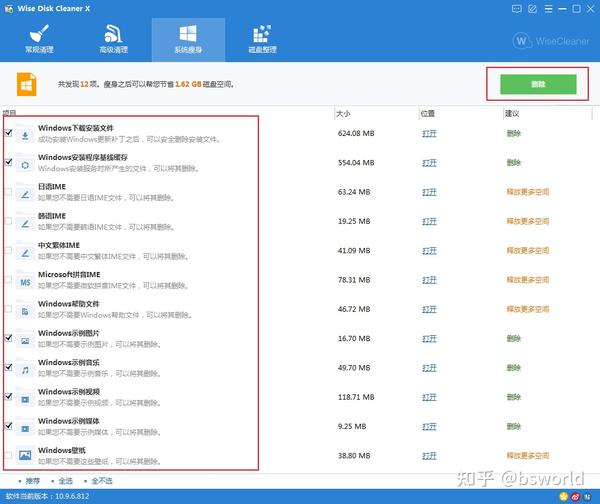The height and width of the screenshot is (504, 600).
Task: Open location link for 韩语IME 19.25 MB
Action: tap(429, 222)
